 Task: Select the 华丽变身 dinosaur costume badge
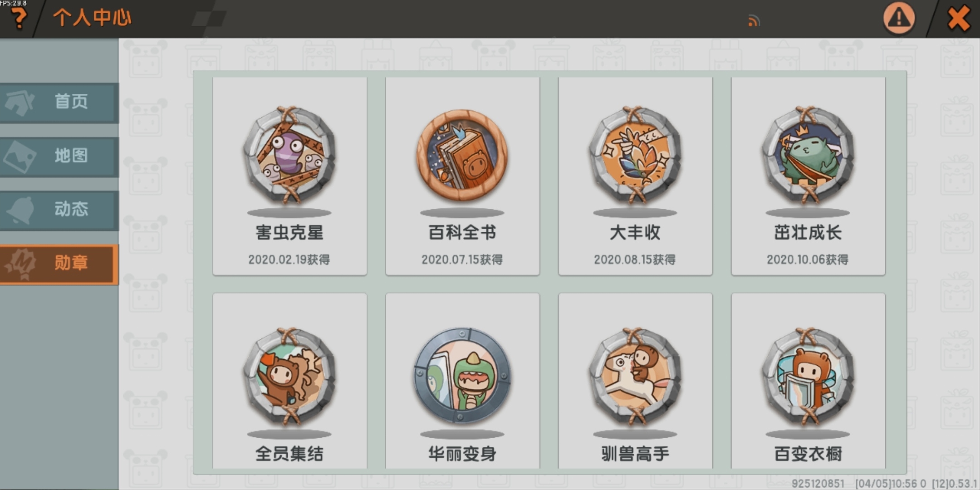click(x=462, y=375)
